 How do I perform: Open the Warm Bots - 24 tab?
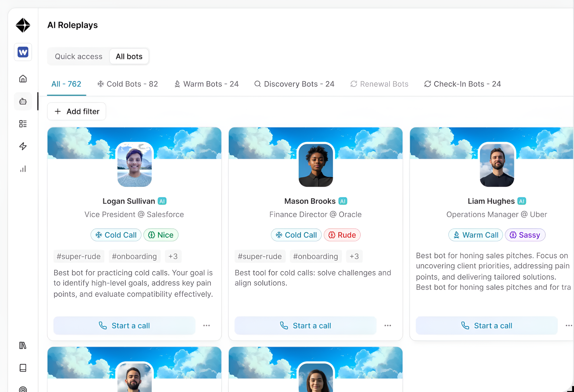[x=207, y=84]
